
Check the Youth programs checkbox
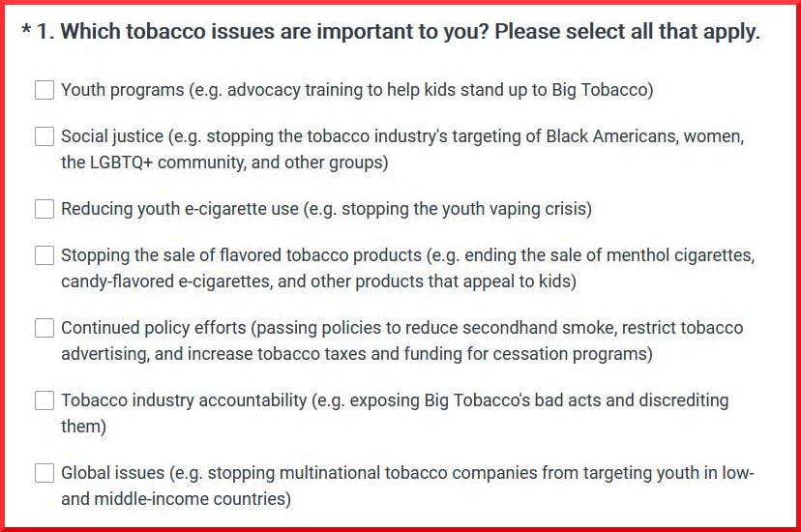pyautogui.click(x=44, y=90)
